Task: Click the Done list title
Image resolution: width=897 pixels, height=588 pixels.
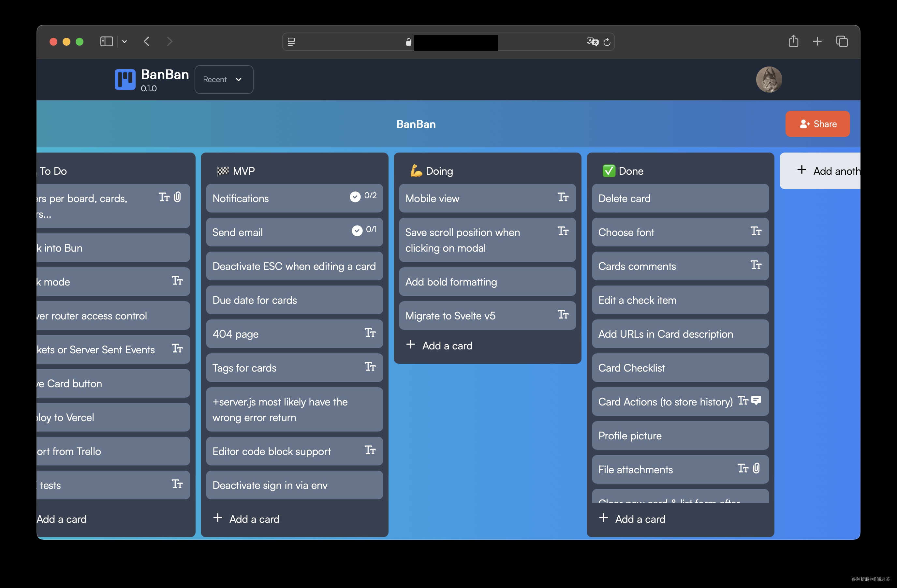Action: click(x=631, y=171)
